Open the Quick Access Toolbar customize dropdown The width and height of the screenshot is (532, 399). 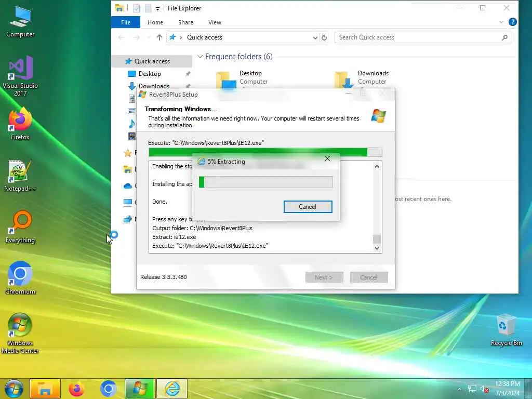[157, 8]
